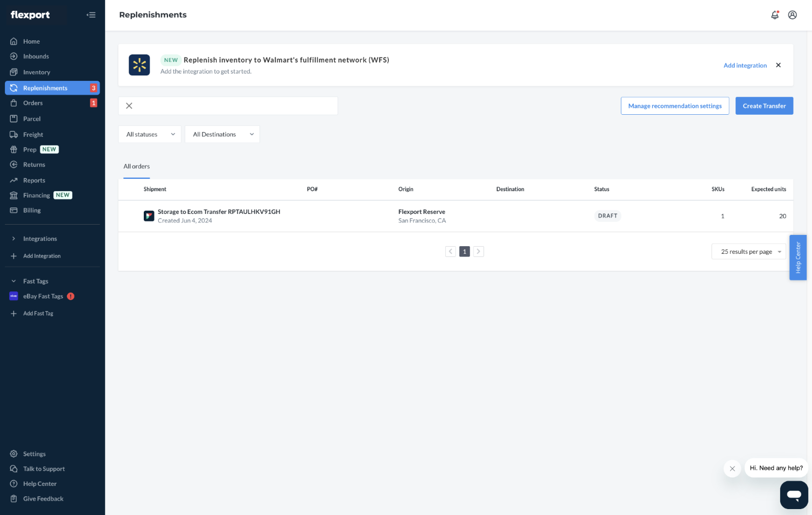Screen dimensions: 812x515
Task: Expand the Integrations section
Action: click(x=39, y=239)
